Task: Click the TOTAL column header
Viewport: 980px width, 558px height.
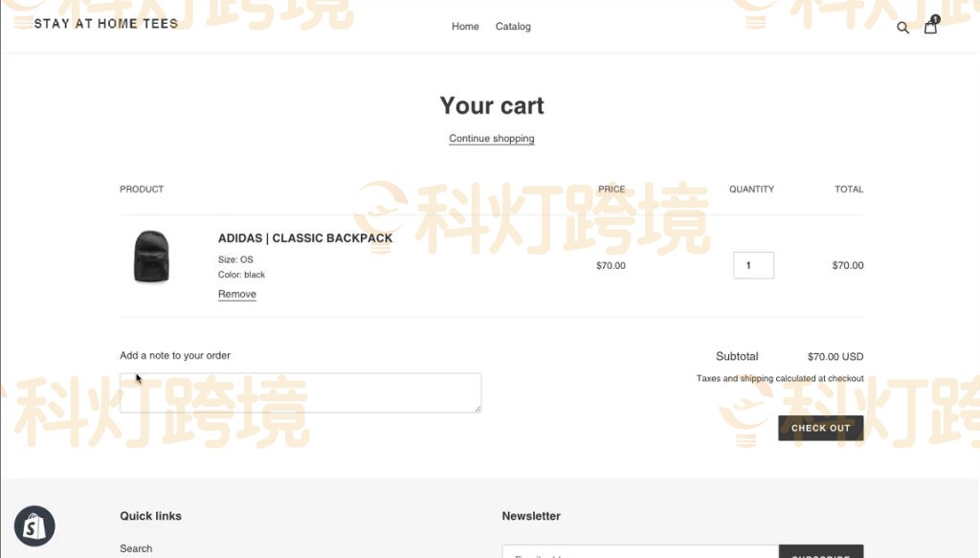Action: click(x=849, y=189)
